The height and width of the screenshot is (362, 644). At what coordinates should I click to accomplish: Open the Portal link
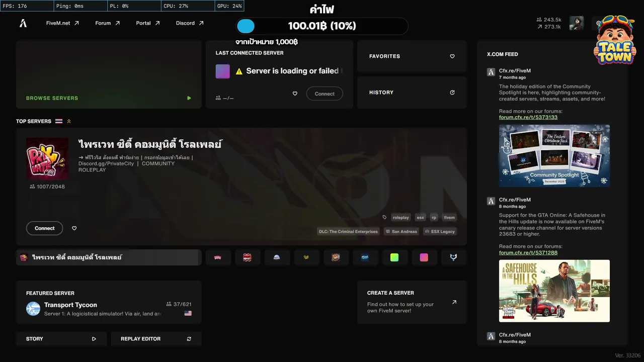148,23
